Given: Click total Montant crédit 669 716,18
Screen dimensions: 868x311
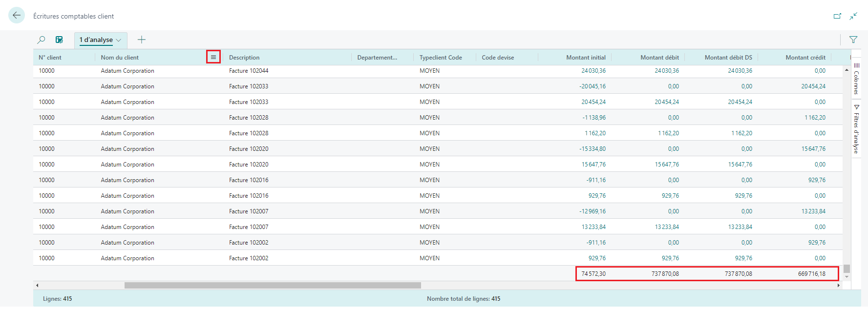Looking at the screenshot, I should pyautogui.click(x=811, y=274).
